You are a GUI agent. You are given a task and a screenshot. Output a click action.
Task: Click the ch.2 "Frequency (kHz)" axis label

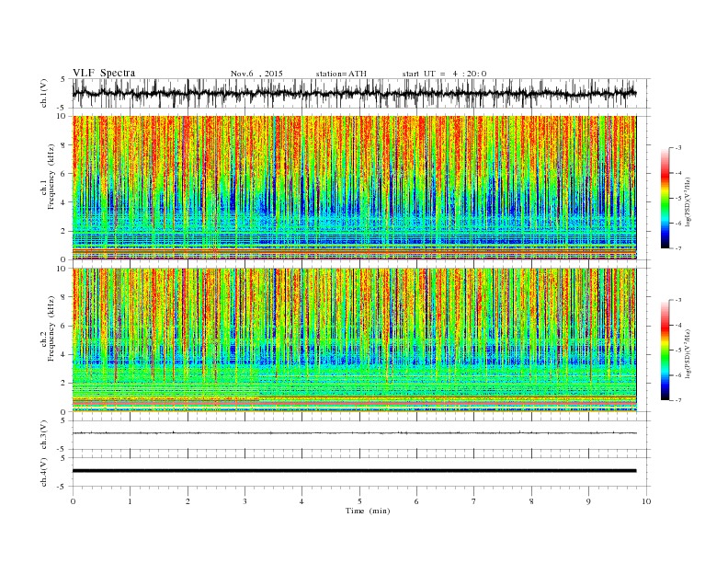click(51, 327)
